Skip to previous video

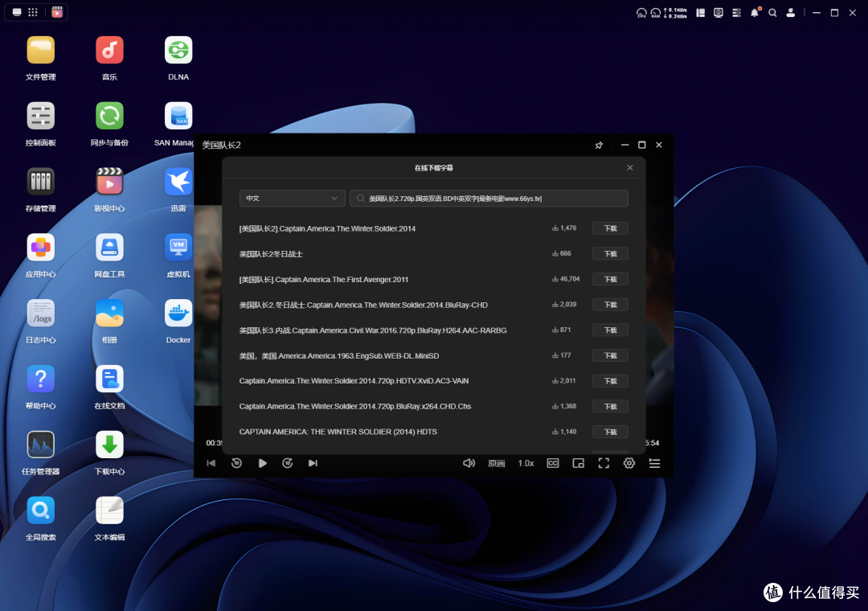pos(211,463)
